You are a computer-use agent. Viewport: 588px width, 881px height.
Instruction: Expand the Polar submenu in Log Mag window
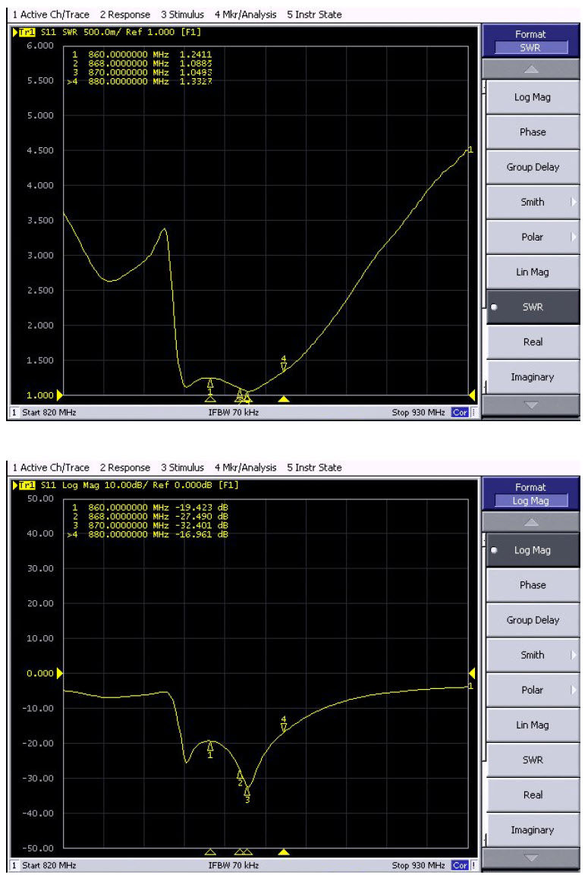pyautogui.click(x=532, y=690)
